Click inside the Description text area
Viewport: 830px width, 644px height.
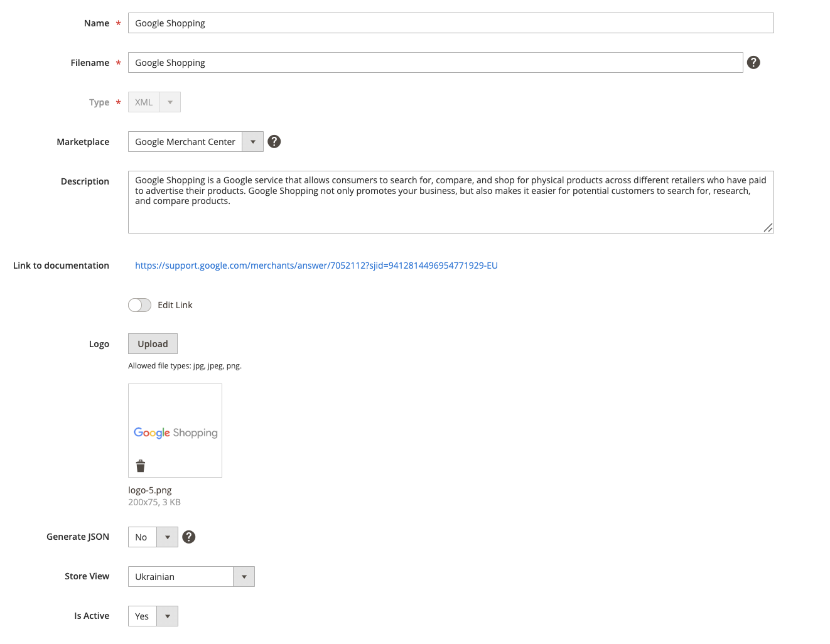(x=451, y=202)
